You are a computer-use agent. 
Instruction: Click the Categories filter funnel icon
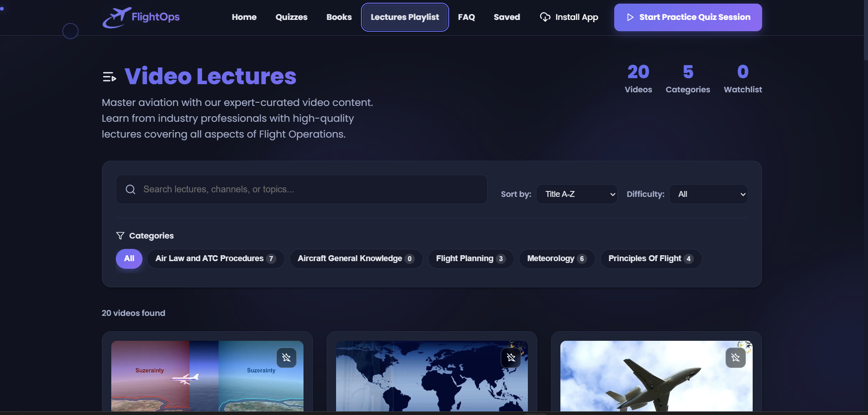tap(120, 236)
